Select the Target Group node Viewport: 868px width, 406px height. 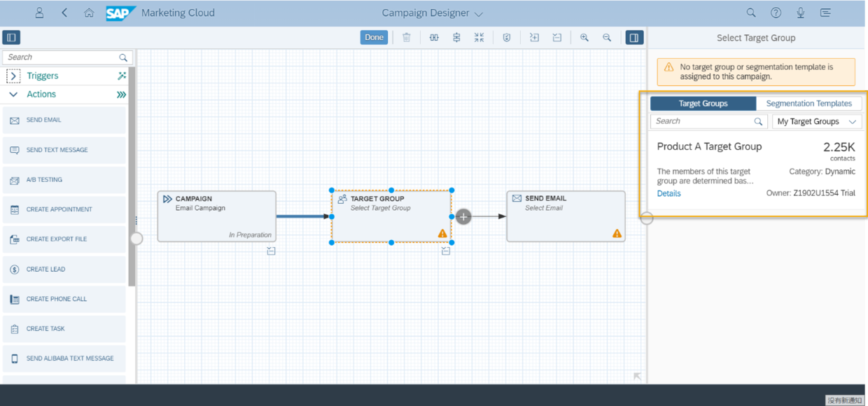click(x=391, y=216)
